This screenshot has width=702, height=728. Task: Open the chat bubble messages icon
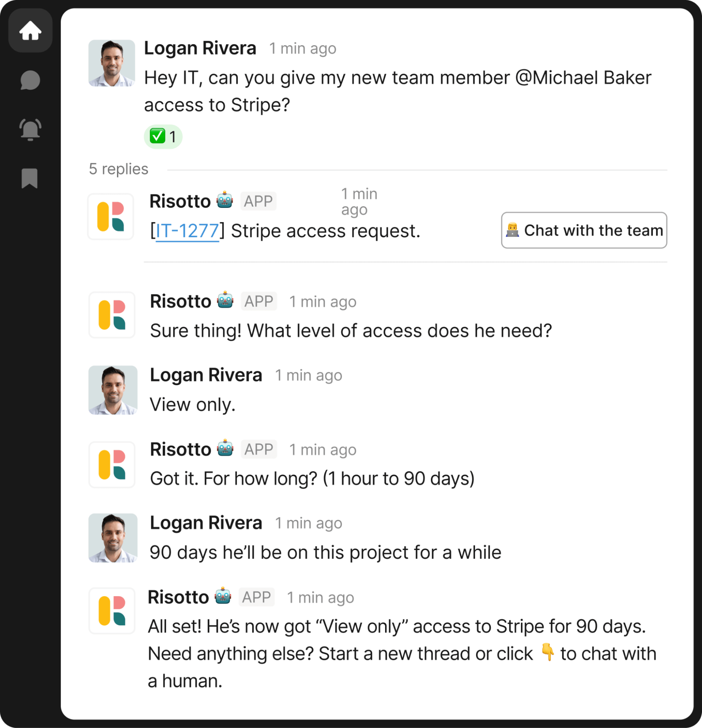point(30,80)
